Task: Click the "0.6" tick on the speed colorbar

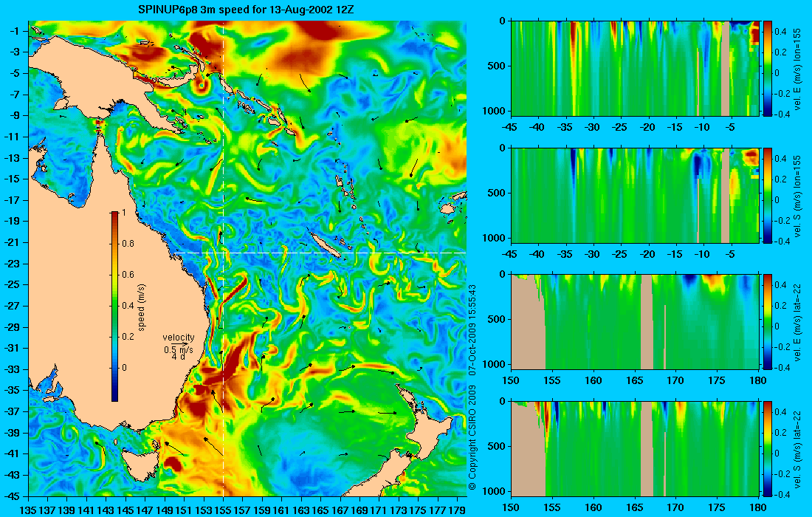Action: (128, 275)
